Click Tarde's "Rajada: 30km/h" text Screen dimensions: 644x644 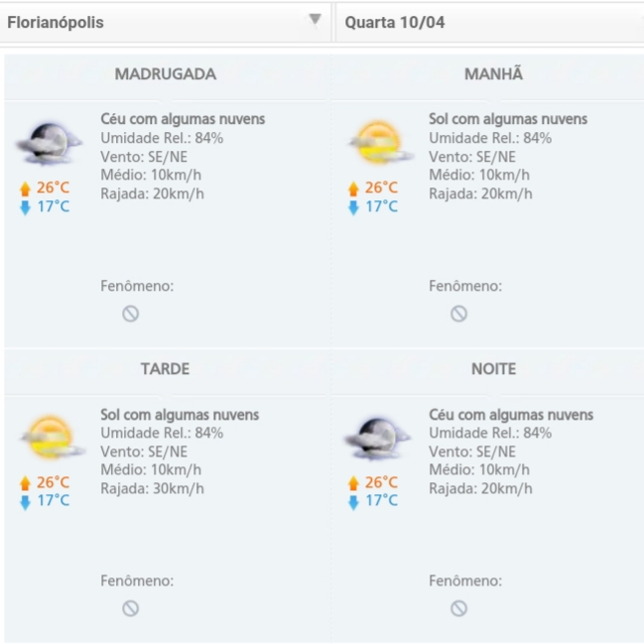coord(152,488)
